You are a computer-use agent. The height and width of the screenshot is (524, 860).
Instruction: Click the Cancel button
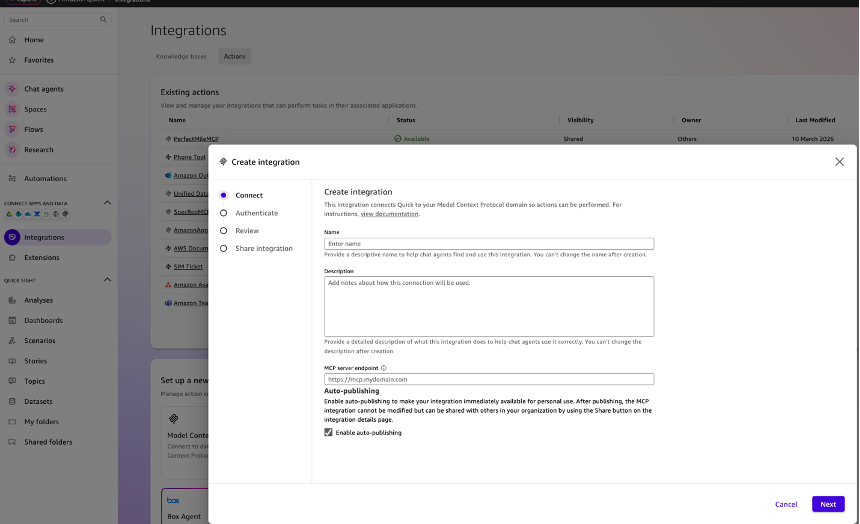786,504
